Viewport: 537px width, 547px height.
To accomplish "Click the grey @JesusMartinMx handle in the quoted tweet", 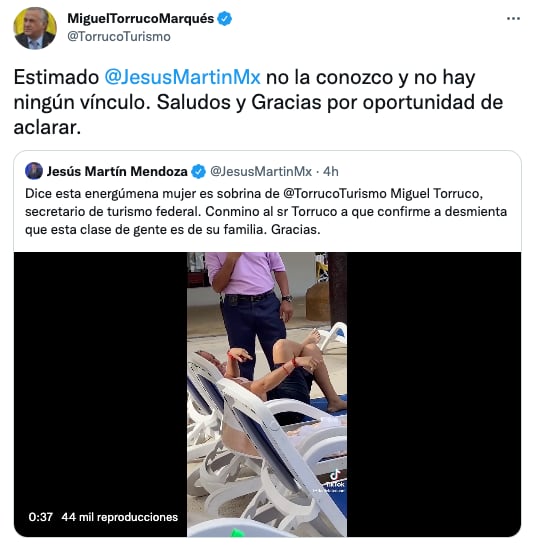I will pos(261,171).
